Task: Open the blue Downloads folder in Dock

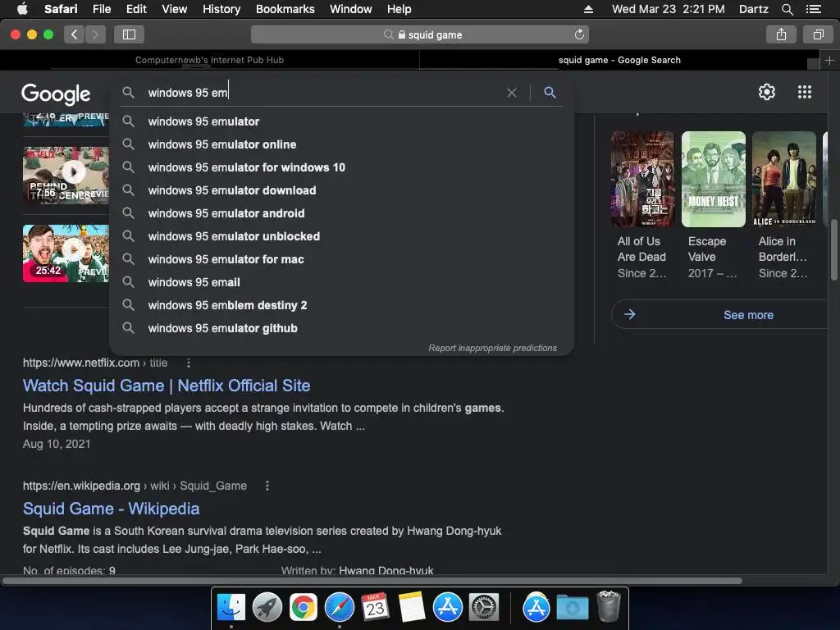Action: pyautogui.click(x=572, y=608)
